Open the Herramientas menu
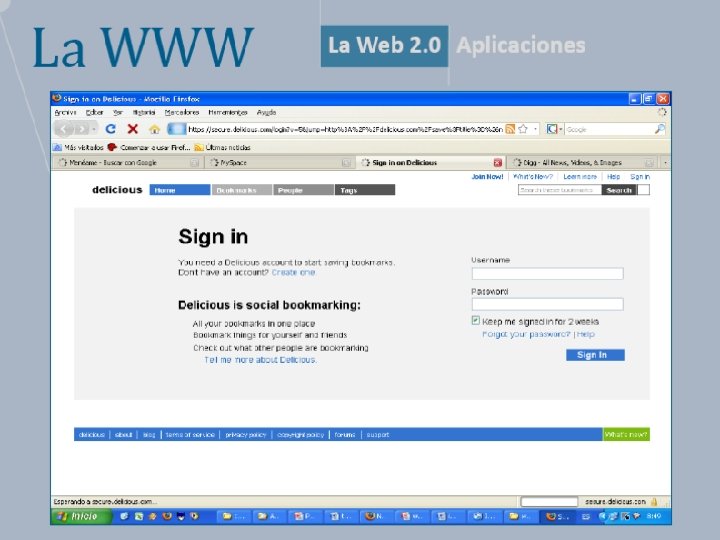720x540 pixels. [x=228, y=112]
